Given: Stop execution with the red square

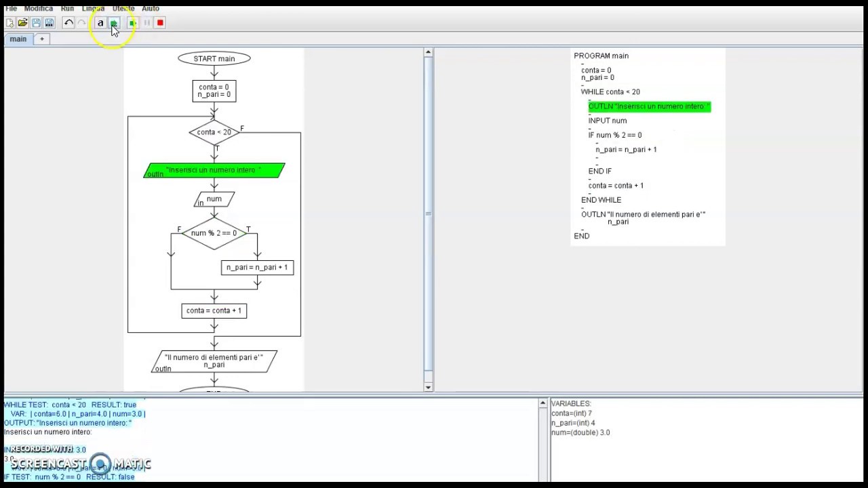Looking at the screenshot, I should click(x=160, y=23).
